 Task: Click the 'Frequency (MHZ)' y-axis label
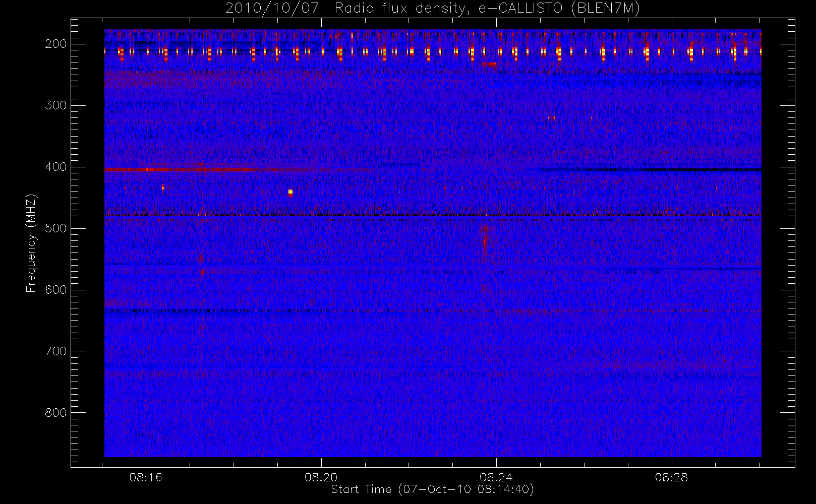point(31,243)
